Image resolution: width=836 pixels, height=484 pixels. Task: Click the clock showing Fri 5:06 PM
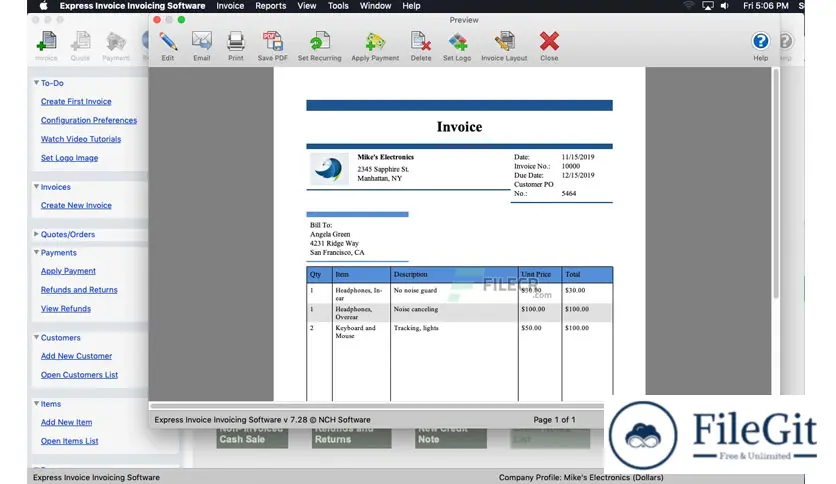[x=766, y=6]
